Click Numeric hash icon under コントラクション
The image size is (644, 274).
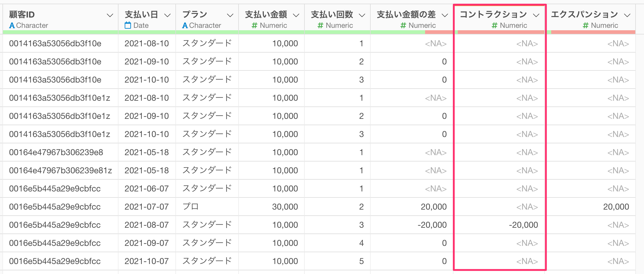(495, 25)
